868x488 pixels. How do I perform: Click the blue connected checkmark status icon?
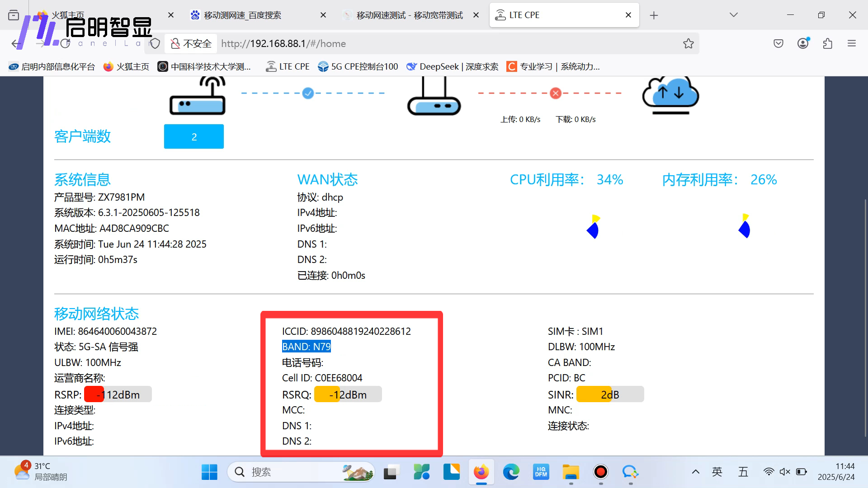point(308,93)
